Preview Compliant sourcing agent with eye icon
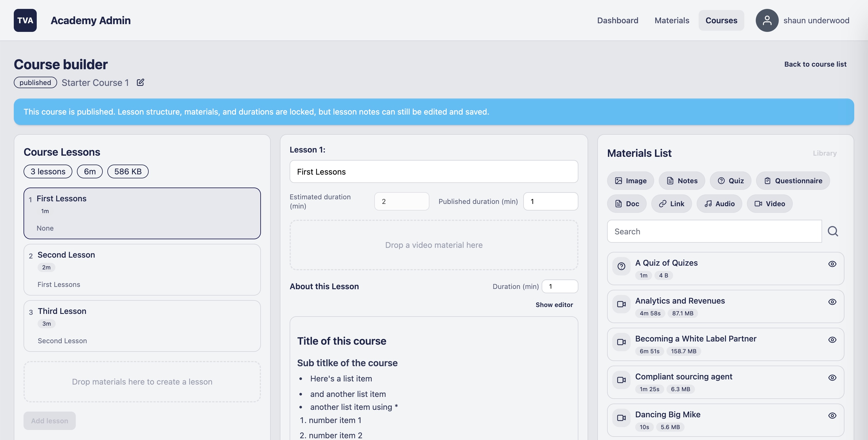Screen dimensions: 868x440 832,378
